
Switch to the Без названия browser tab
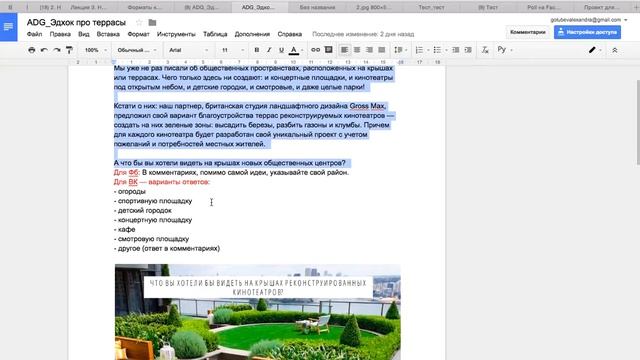317,7
